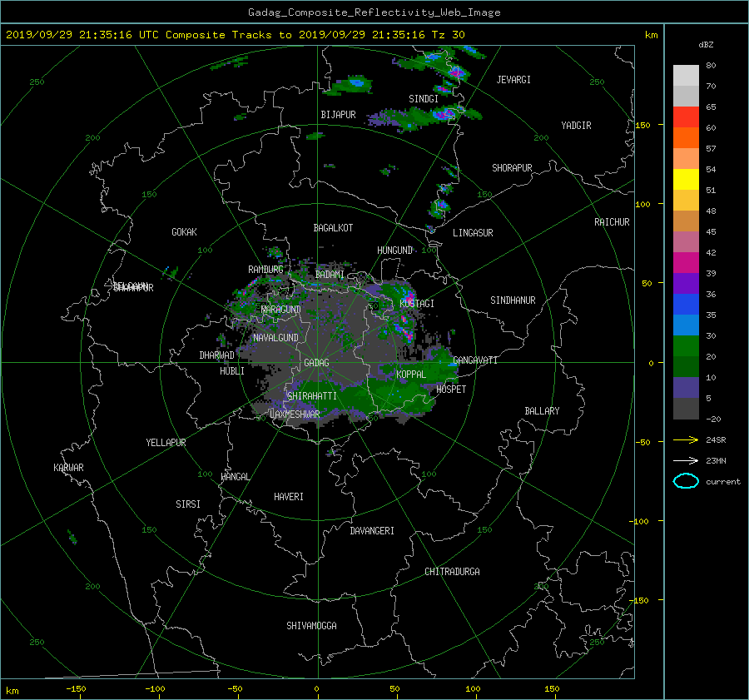Click the 150 km tick on right axis

click(x=643, y=125)
